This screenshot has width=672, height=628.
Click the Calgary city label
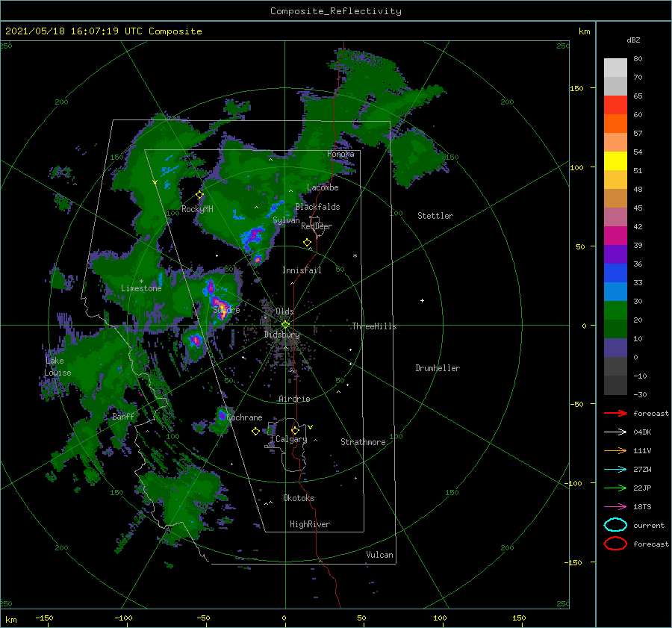(291, 439)
